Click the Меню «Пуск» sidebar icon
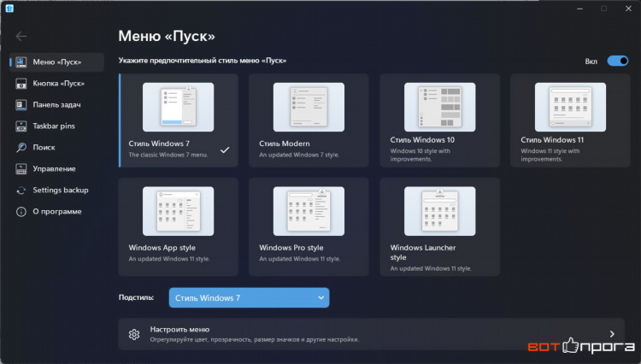641x364 pixels. (21, 62)
